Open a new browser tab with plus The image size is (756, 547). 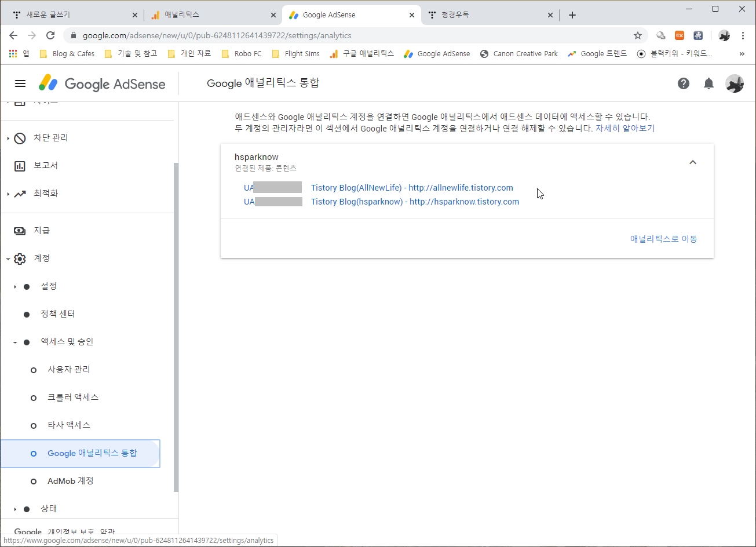tap(572, 15)
